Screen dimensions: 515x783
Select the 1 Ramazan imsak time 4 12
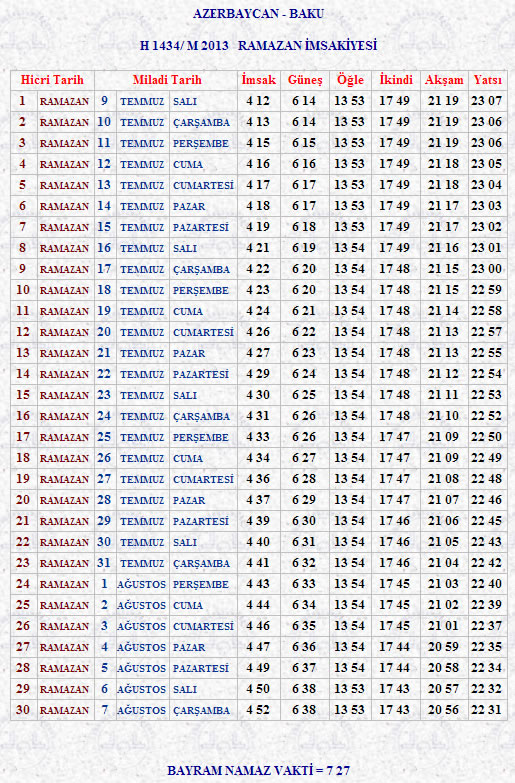tap(258, 101)
